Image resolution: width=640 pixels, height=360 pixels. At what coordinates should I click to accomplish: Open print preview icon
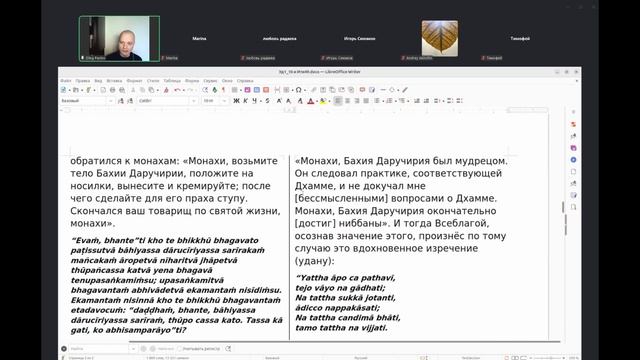pos(122,90)
